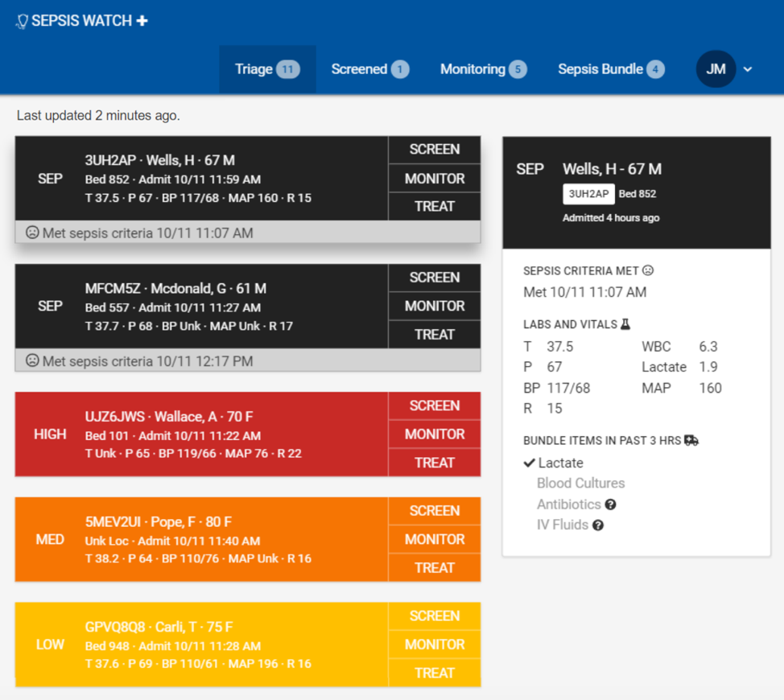Open the JM user avatar menu
The width and height of the screenshot is (784, 700).
click(x=716, y=69)
